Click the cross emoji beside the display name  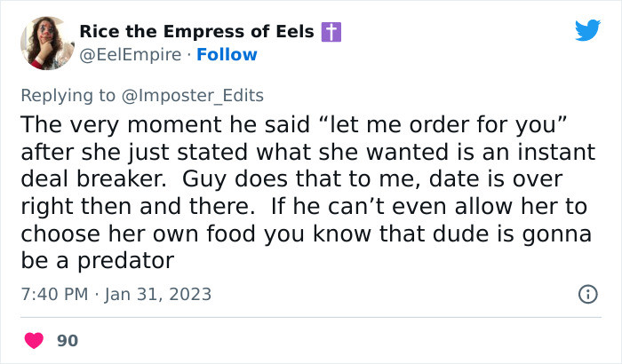332,32
